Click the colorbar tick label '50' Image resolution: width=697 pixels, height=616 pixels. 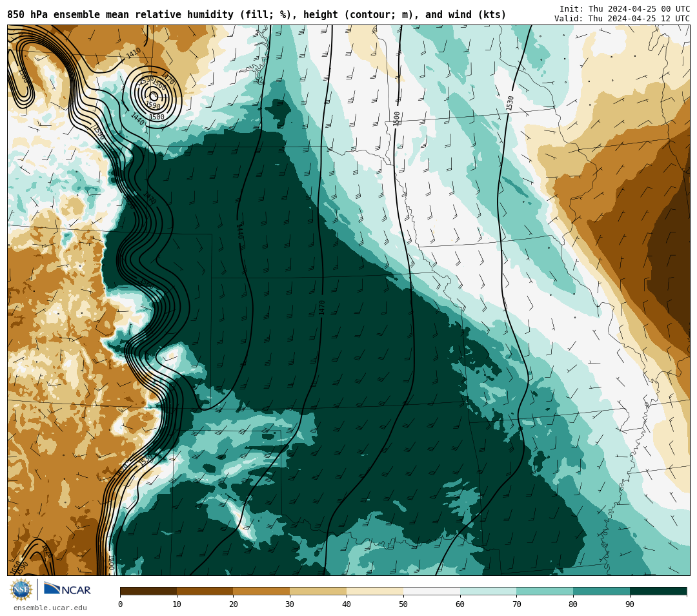403,604
